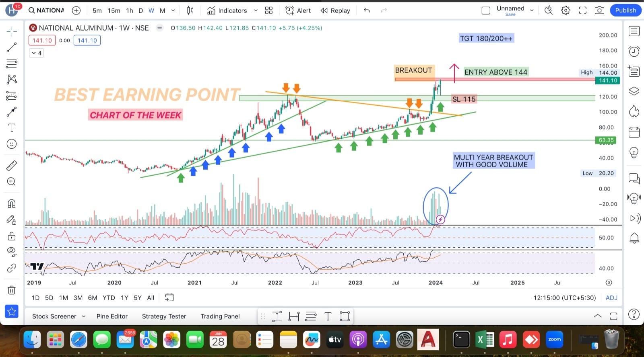
Task: Click the blue Publish button
Action: click(x=625, y=10)
